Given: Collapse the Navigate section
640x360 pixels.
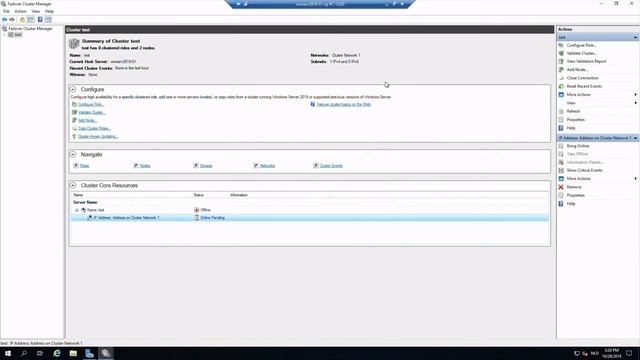Looking at the screenshot, I should 73,154.
